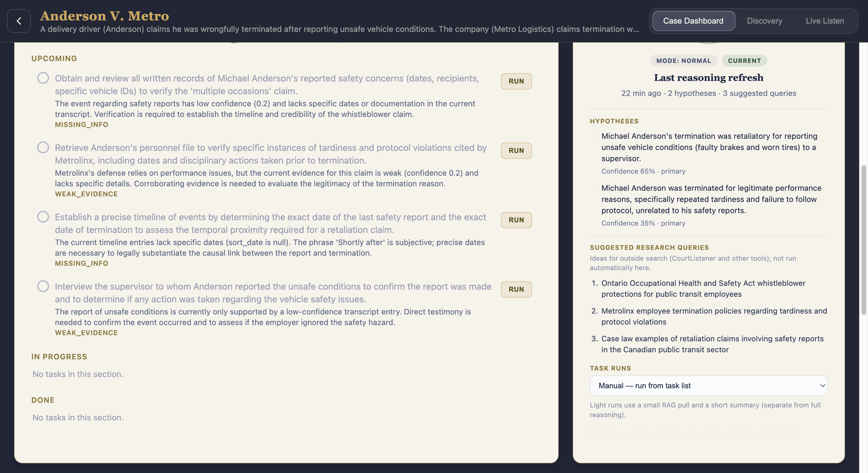Run the personnel file retrieval task

(516, 151)
